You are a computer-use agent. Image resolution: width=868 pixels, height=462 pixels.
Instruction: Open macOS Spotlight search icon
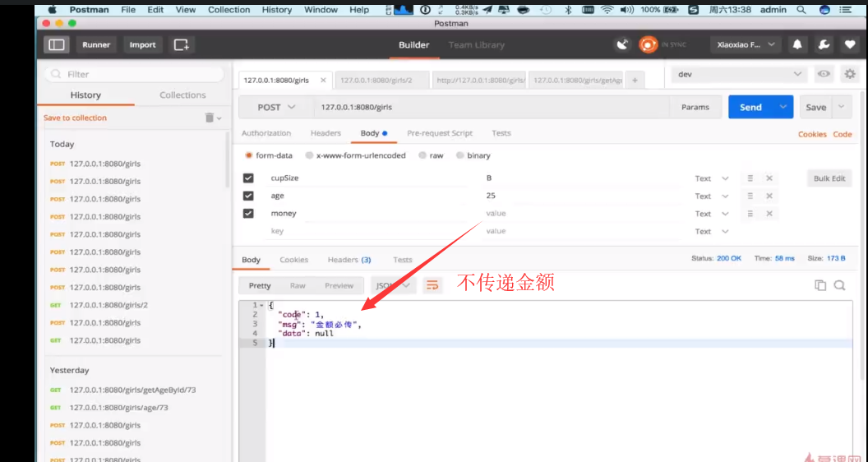pyautogui.click(x=801, y=9)
